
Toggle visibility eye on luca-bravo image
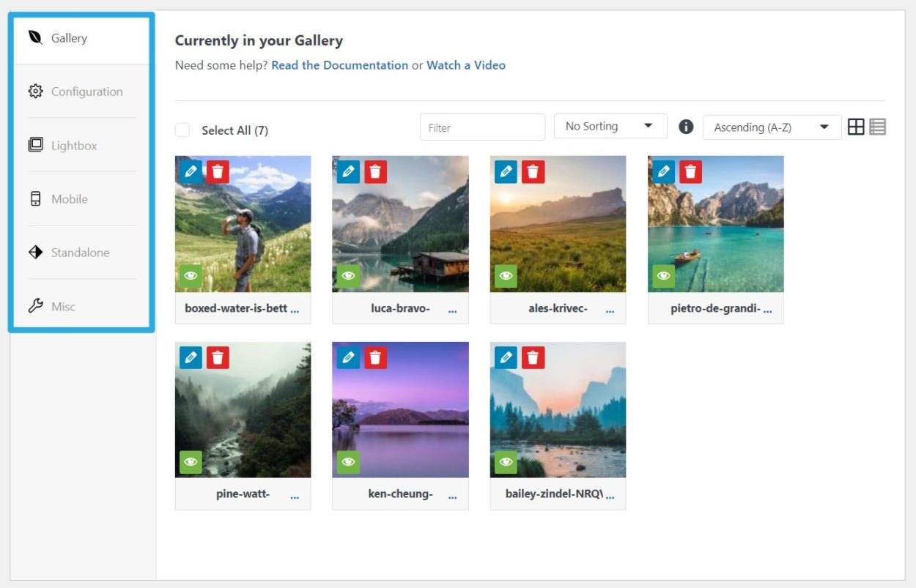tap(348, 276)
